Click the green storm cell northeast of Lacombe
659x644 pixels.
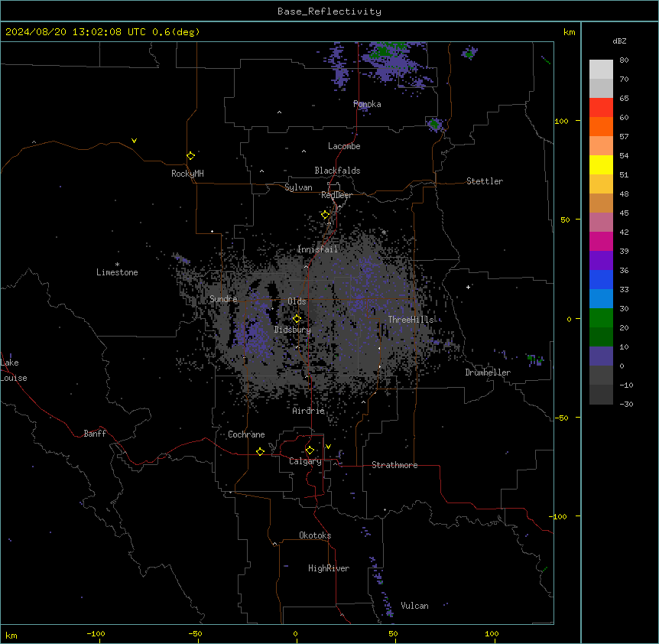click(433, 124)
